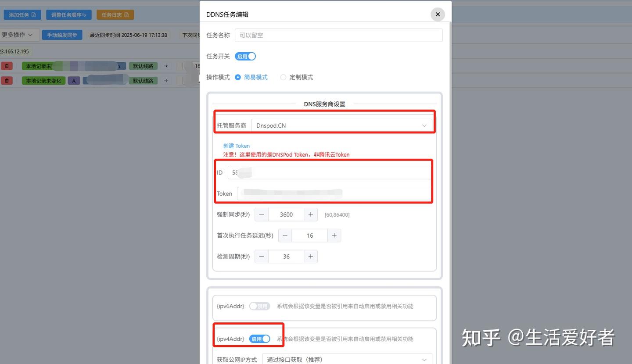Decrease 检测周期 value with the minus button
Viewport: 632px width, 364px height.
261,256
